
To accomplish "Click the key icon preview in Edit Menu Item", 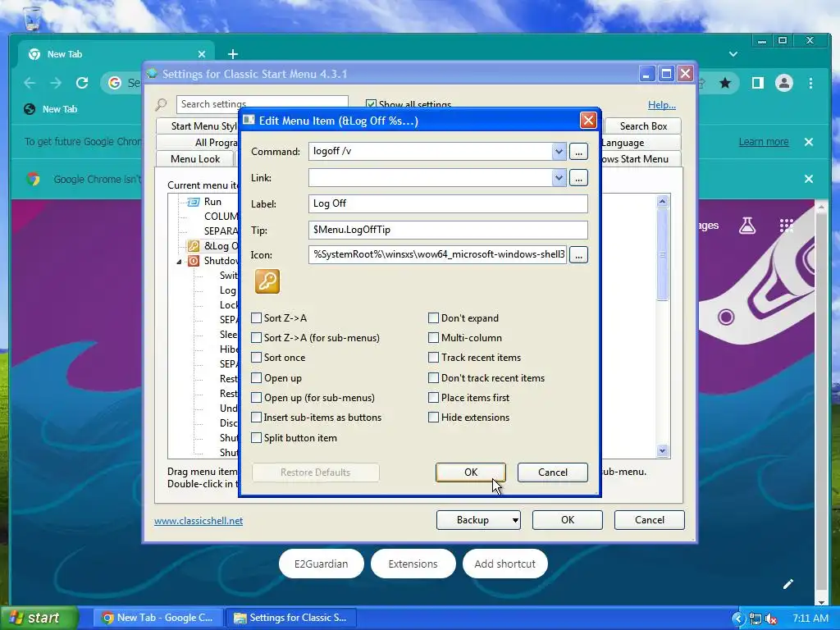I will click(267, 281).
